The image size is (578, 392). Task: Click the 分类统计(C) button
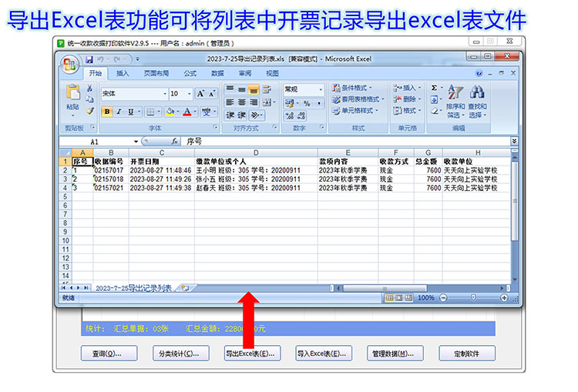pos(176,353)
